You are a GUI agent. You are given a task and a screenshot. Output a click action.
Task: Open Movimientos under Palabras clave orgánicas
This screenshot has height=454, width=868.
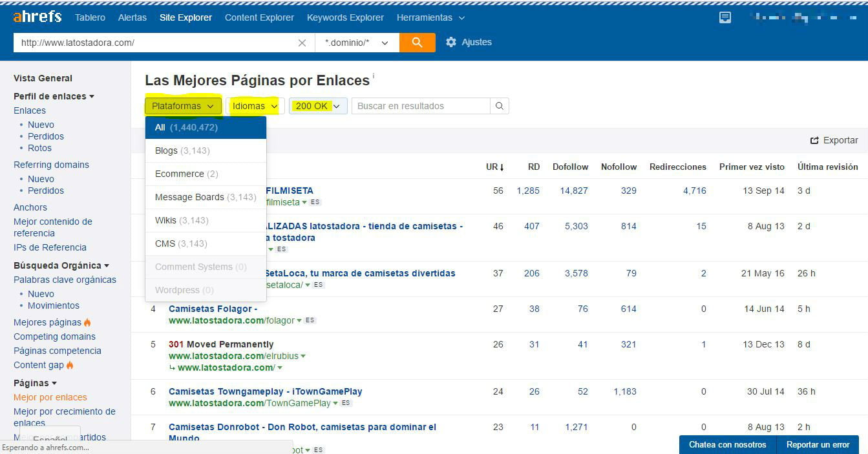click(x=54, y=305)
